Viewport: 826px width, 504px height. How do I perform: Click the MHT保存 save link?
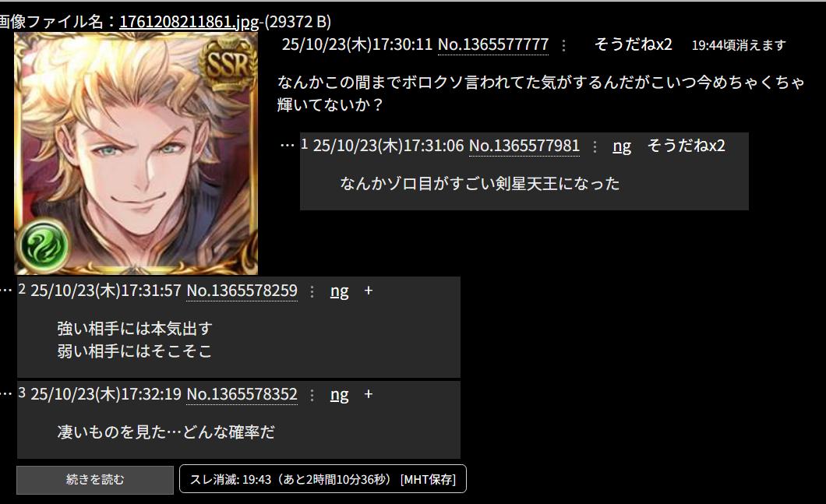(x=428, y=480)
